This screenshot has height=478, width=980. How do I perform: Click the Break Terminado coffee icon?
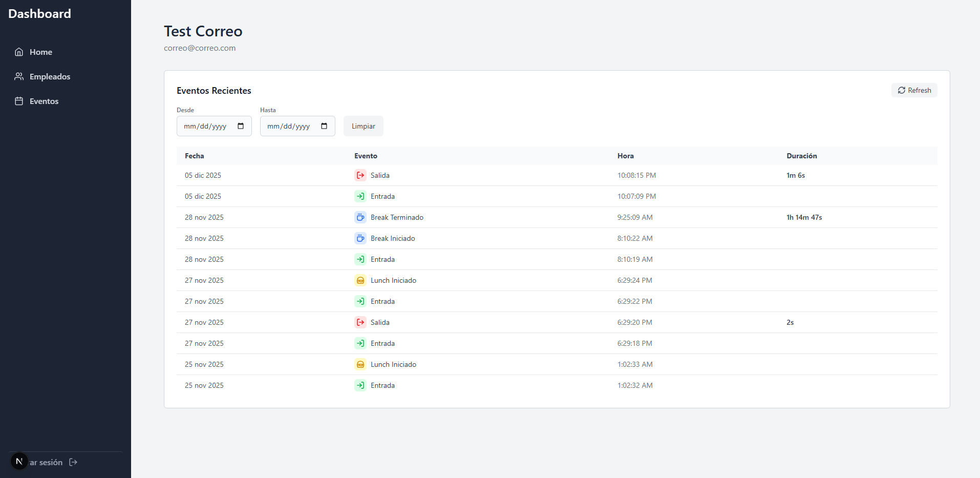pos(360,217)
